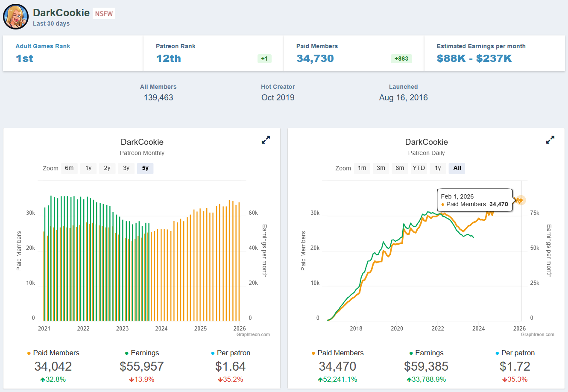Click the Hot Creator date Oct 2019
The width and height of the screenshot is (568, 392).
click(x=278, y=97)
